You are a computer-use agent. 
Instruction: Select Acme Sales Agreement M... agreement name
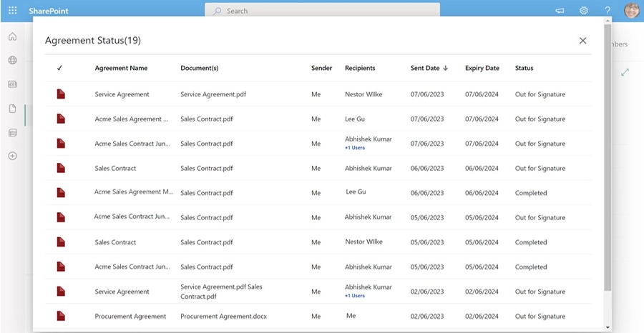coord(134,192)
